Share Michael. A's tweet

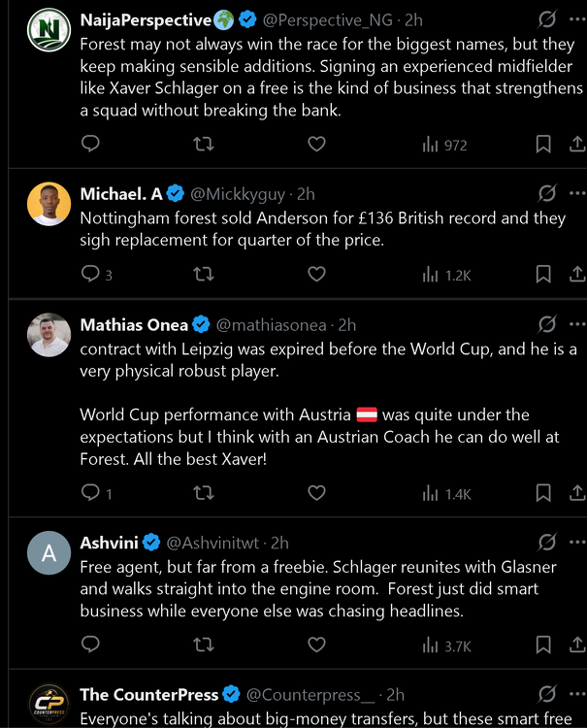tap(577, 274)
